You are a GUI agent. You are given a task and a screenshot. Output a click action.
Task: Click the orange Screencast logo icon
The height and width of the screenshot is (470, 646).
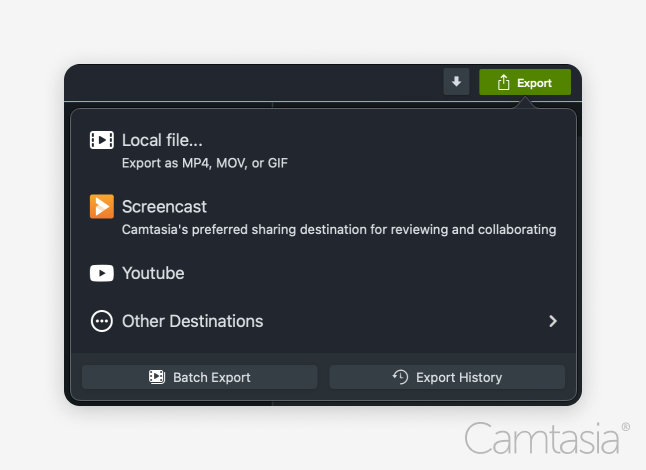pyautogui.click(x=102, y=206)
